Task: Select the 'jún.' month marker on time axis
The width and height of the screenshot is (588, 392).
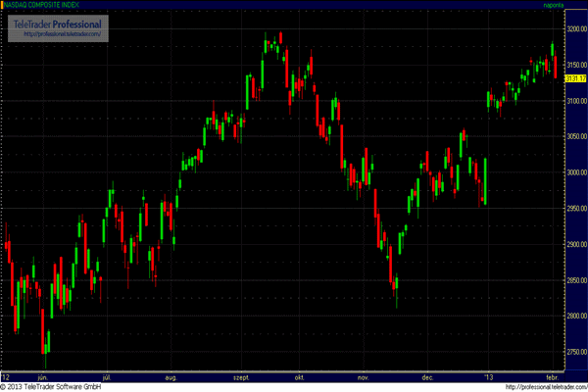Action: pos(41,375)
